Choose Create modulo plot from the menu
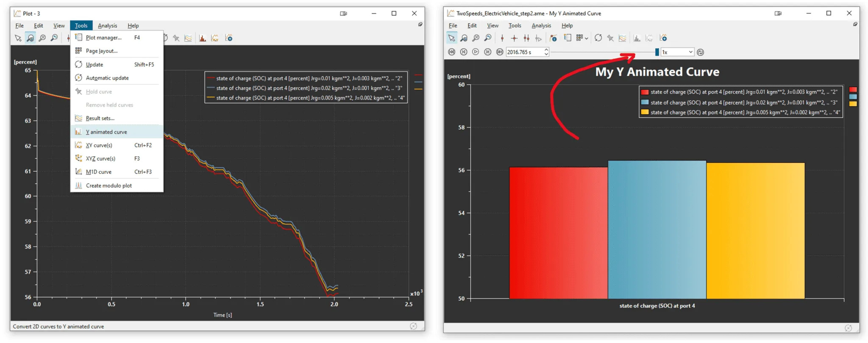The image size is (868, 343). [108, 185]
